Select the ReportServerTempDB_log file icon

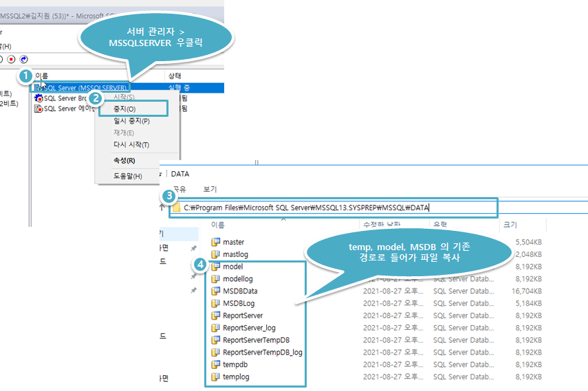click(x=216, y=353)
